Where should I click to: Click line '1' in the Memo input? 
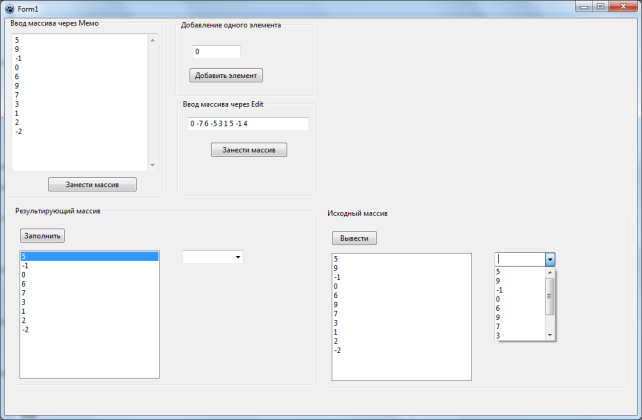tap(17, 113)
